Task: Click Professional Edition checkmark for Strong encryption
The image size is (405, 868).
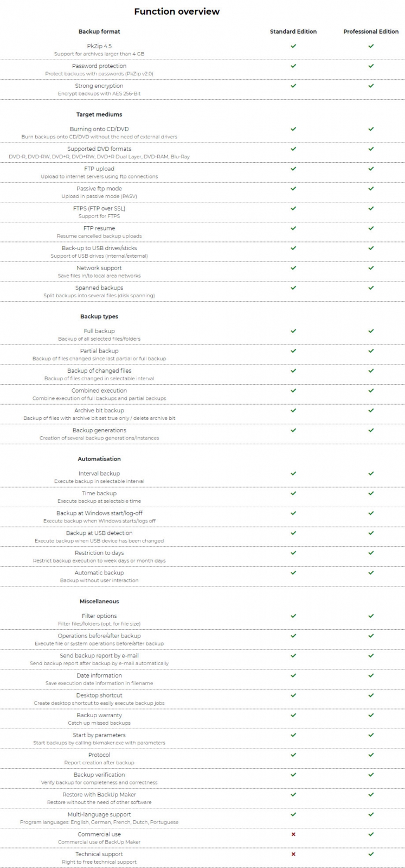Action: click(x=371, y=86)
